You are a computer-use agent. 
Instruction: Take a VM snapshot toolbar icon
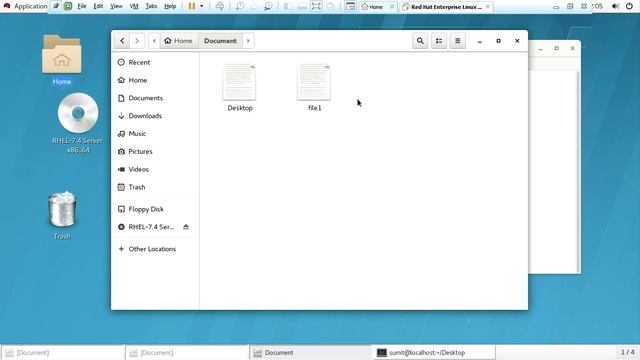pos(240,6)
